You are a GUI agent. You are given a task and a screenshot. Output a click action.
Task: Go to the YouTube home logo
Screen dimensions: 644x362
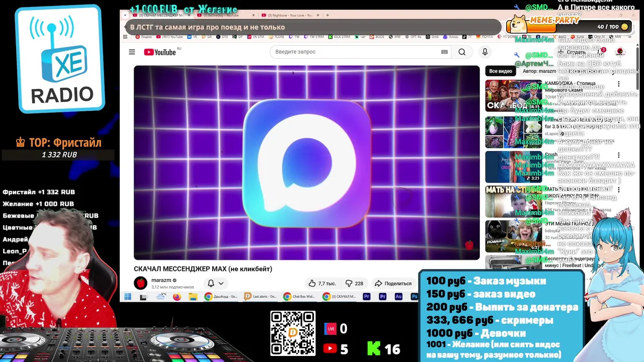pyautogui.click(x=159, y=52)
